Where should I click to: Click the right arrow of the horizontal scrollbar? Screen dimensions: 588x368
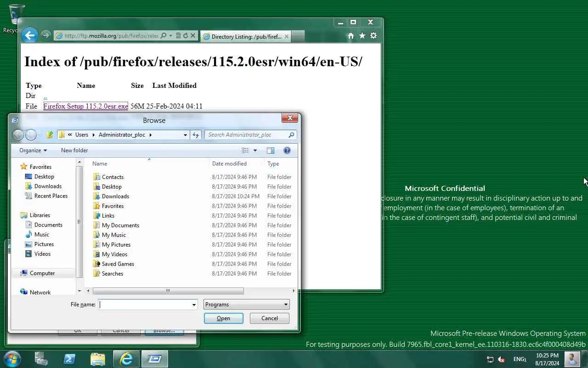coord(294,291)
